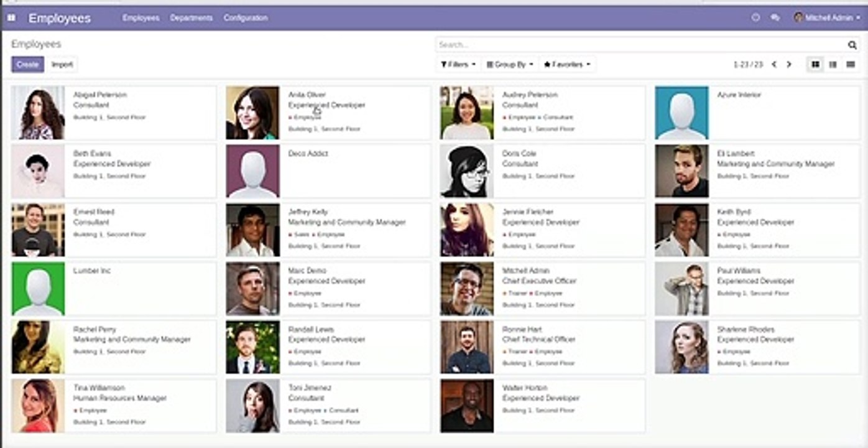Select the Tina Williamson name
This screenshot has width=868, height=448.
(99, 388)
